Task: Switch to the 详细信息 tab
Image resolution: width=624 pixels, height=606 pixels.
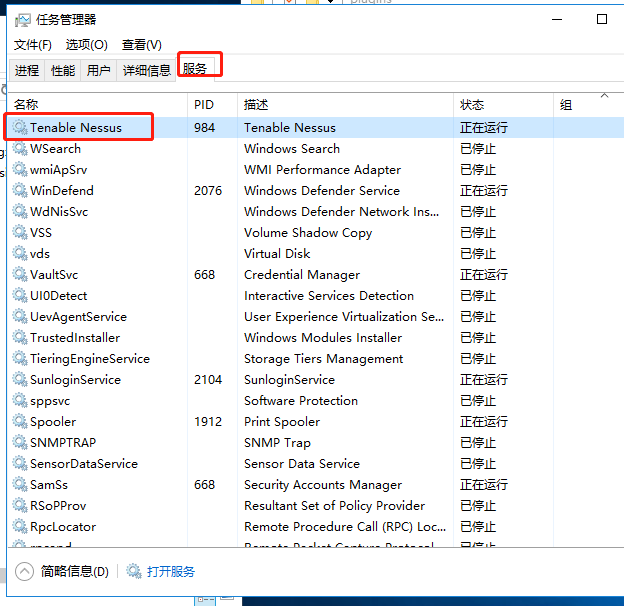Action: click(x=146, y=70)
